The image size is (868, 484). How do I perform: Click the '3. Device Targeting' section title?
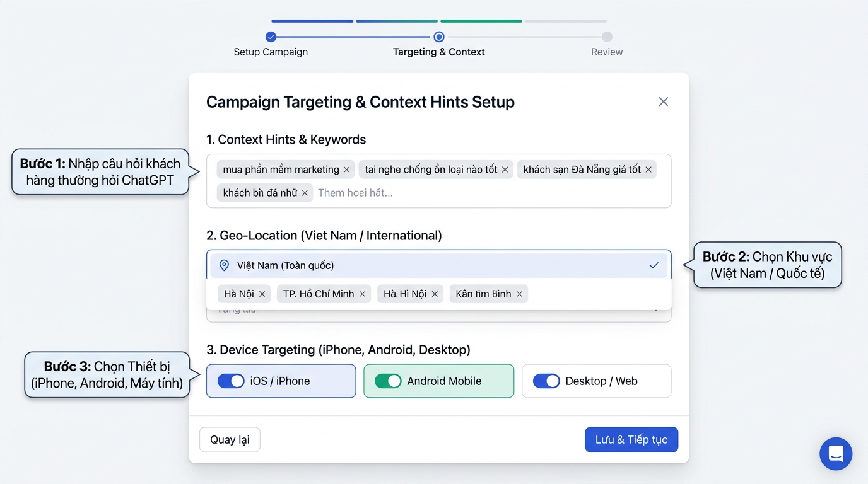[x=338, y=350]
